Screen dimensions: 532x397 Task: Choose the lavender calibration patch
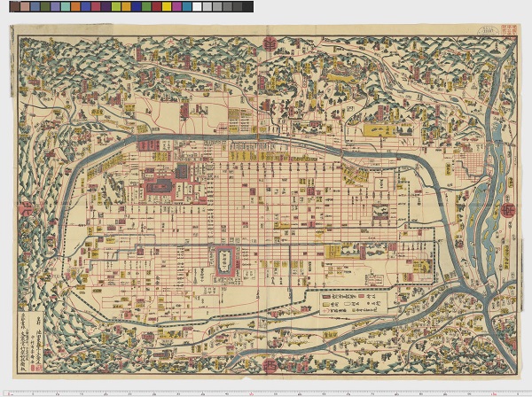56,7
